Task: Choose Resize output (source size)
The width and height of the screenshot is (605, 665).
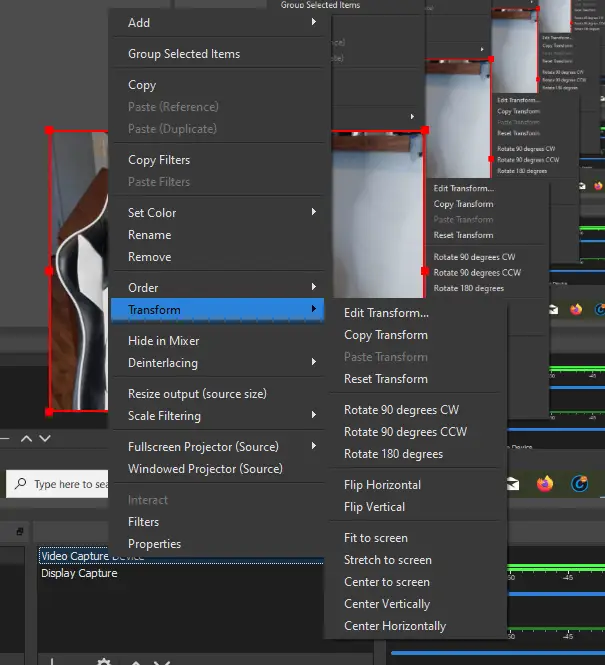Action: 217,394
